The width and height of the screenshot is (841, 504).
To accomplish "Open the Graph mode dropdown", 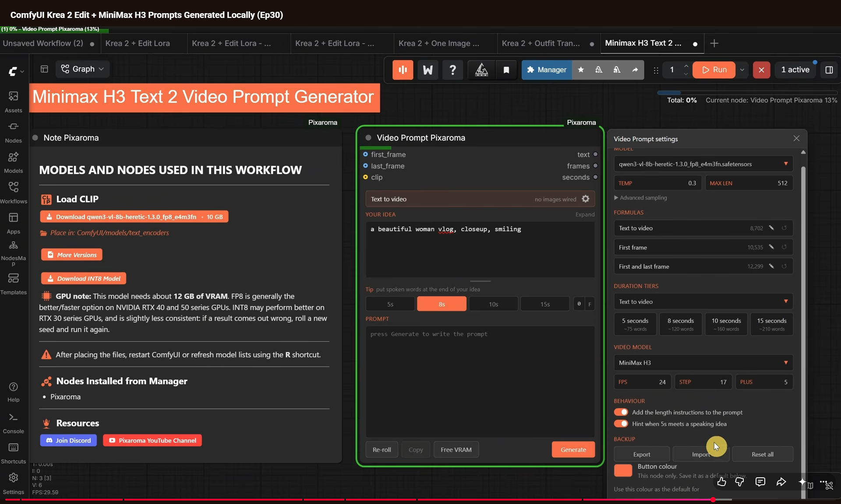I will (82, 69).
